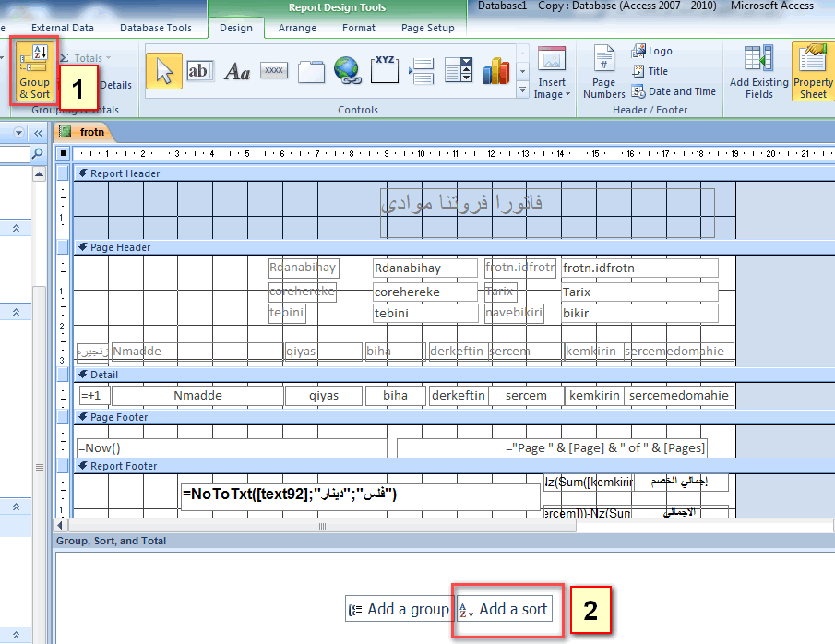Open the Page Setup tab
This screenshot has width=835, height=644.
click(427, 28)
